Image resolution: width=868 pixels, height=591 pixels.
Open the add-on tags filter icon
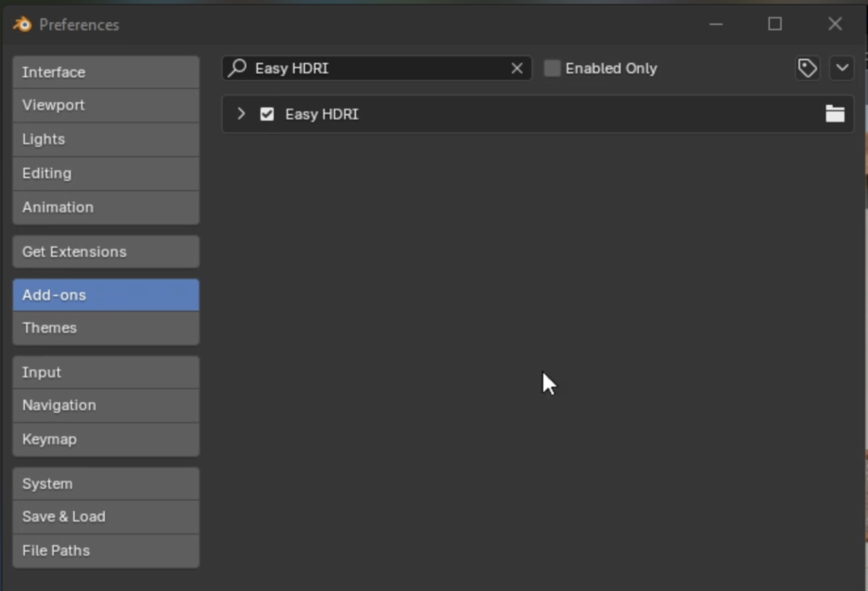(807, 68)
